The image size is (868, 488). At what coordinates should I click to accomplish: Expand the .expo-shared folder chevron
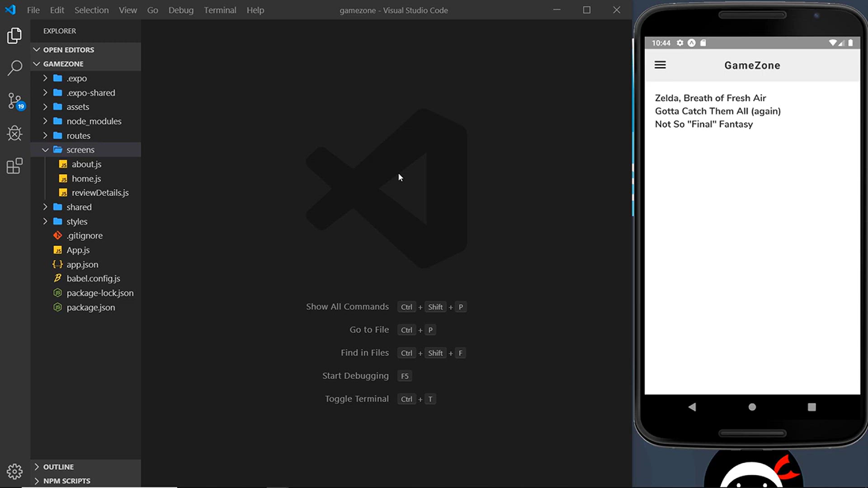tap(45, 93)
